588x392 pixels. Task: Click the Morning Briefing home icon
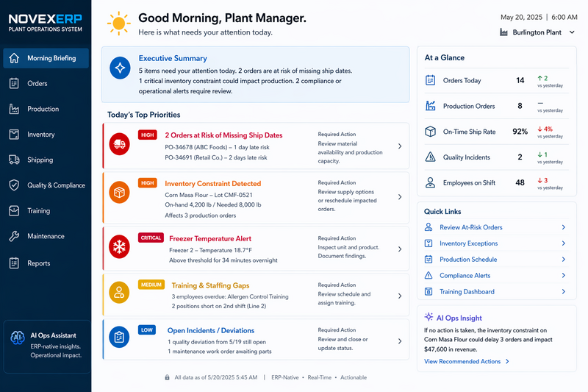[x=14, y=58]
